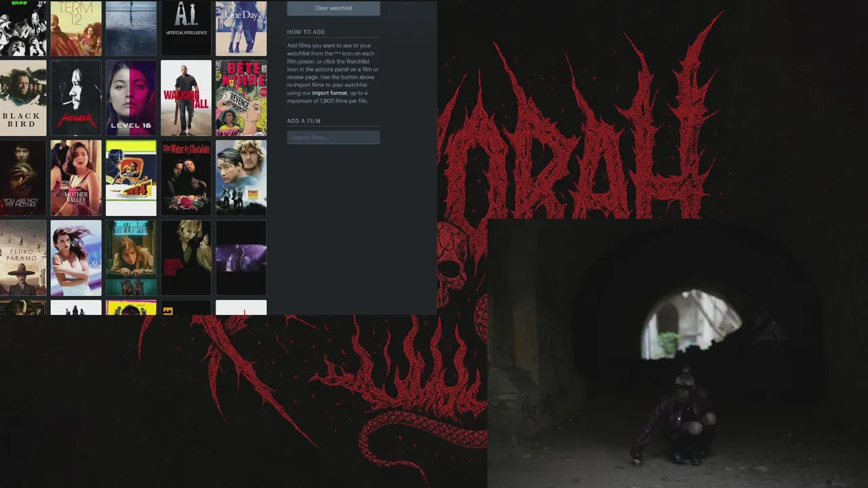Open the A.I. Artificial Intelligence poster
The width and height of the screenshot is (868, 488).
(186, 28)
